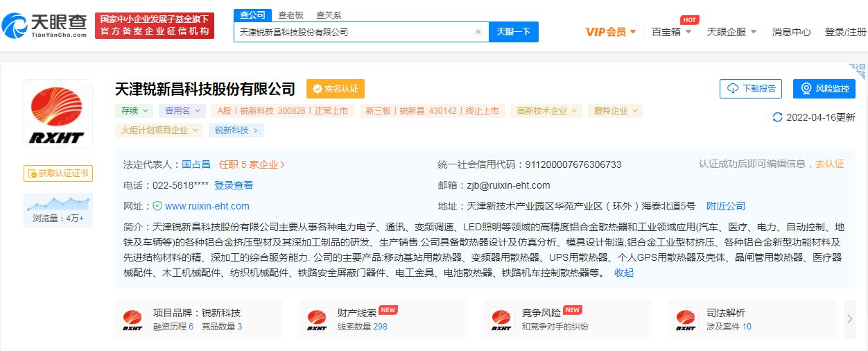868x351 pixels.
Task: Open legal representative 国占昌 link
Action: (195, 165)
